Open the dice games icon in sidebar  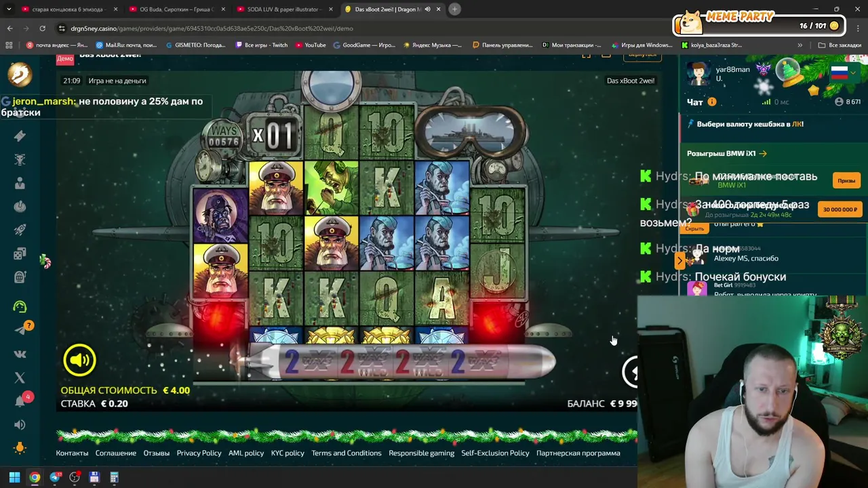(20, 253)
